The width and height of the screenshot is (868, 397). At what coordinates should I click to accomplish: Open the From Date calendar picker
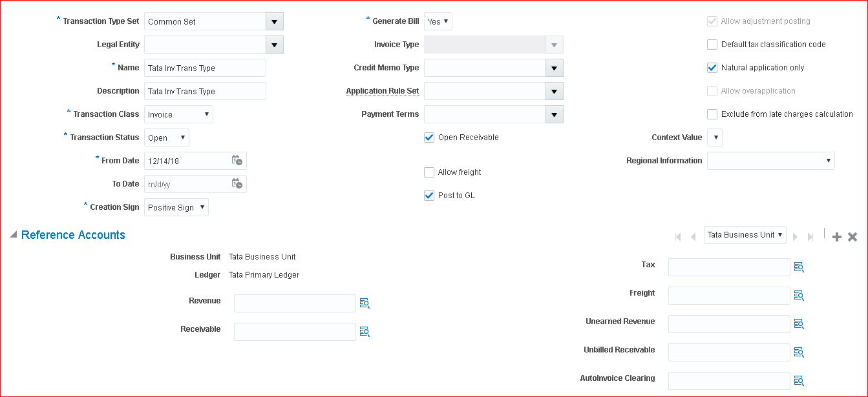pyautogui.click(x=237, y=161)
